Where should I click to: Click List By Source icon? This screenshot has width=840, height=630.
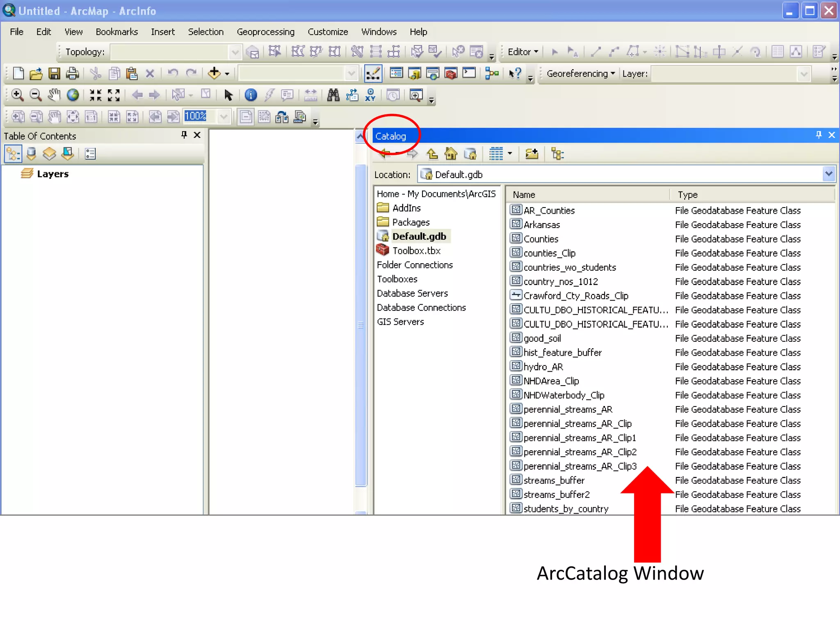tap(31, 154)
